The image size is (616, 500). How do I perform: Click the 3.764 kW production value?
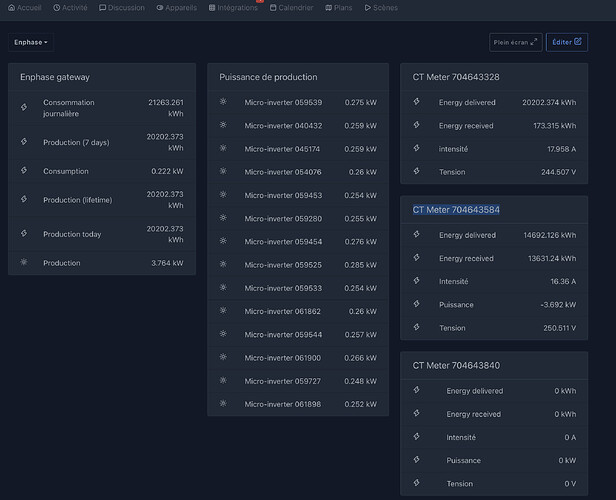pos(167,263)
